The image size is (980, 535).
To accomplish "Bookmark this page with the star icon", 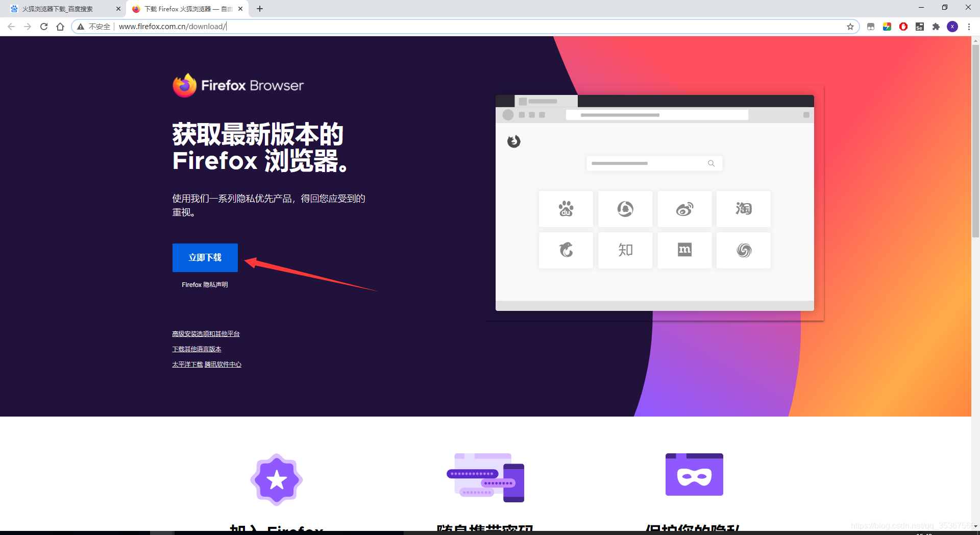I will click(x=850, y=27).
